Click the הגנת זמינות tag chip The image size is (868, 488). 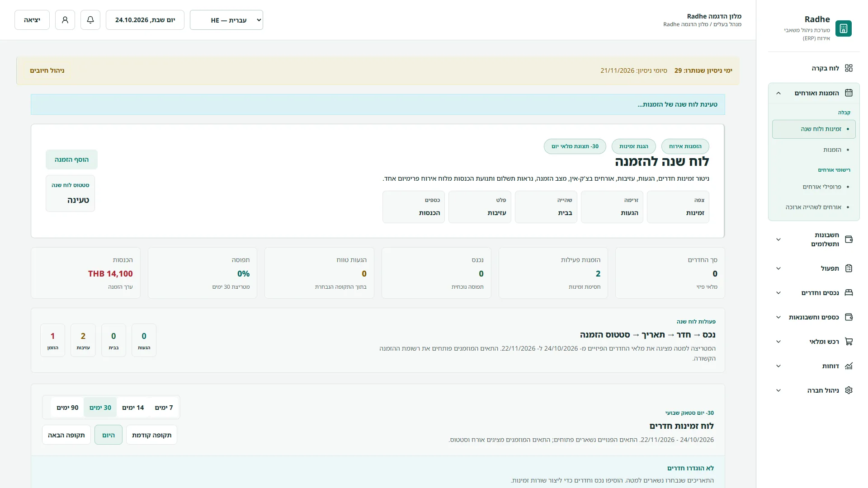(634, 146)
